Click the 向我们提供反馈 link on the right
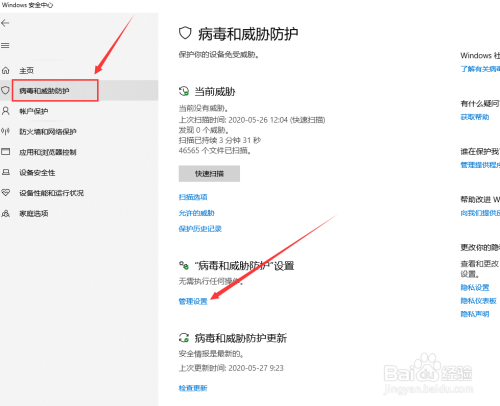 click(x=480, y=213)
